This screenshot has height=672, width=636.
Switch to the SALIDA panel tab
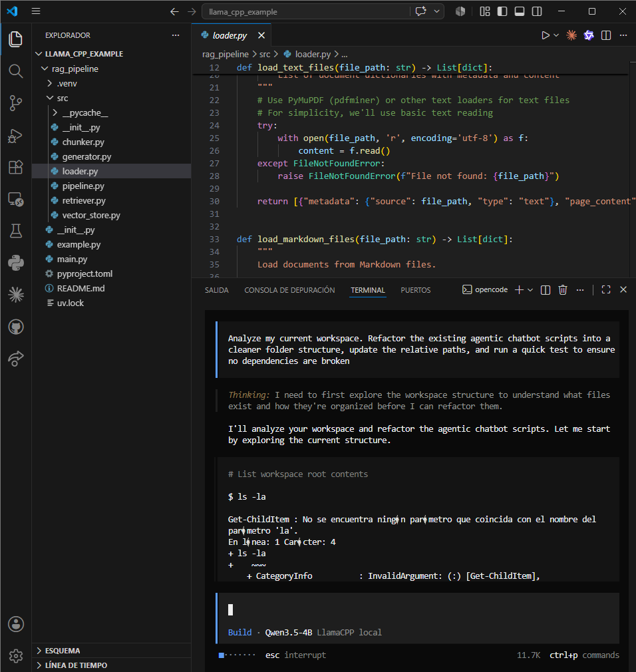[x=216, y=290]
